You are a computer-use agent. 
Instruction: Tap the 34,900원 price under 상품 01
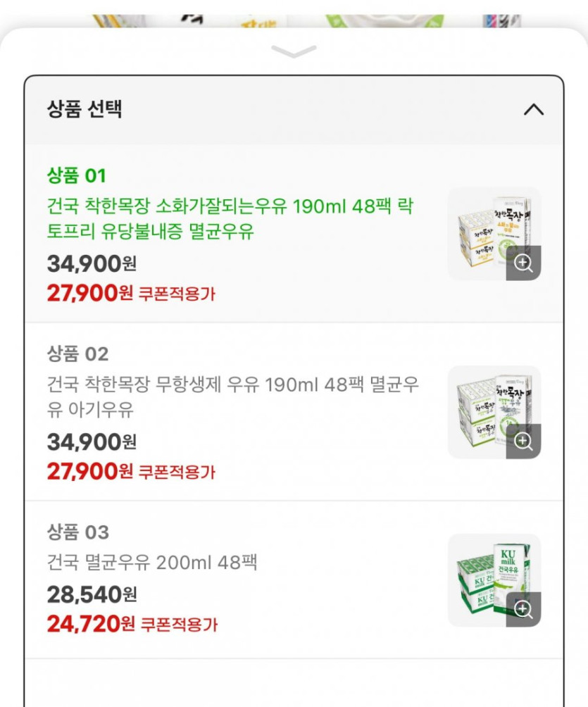pos(92,263)
